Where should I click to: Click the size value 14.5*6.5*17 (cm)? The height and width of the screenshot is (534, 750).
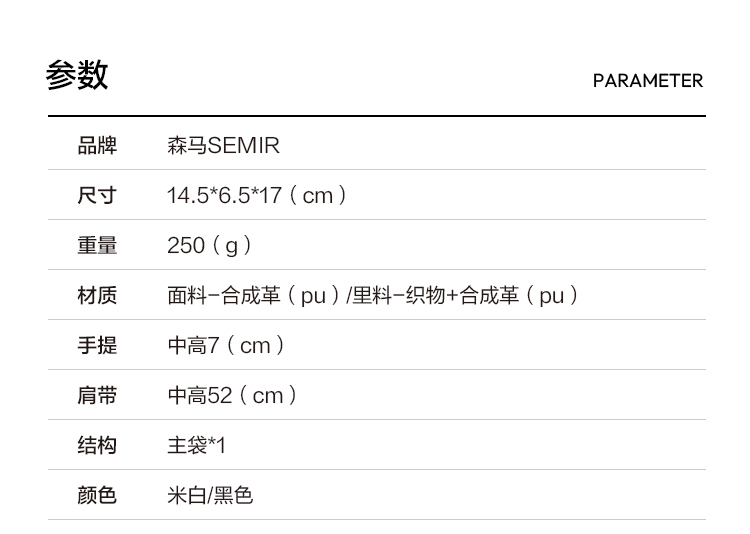(257, 196)
